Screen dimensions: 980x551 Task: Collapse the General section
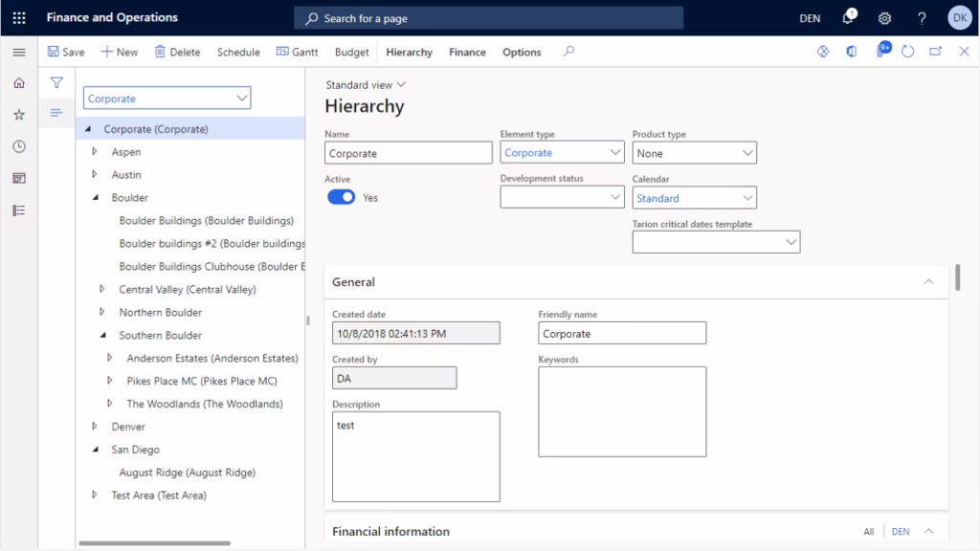coord(928,282)
